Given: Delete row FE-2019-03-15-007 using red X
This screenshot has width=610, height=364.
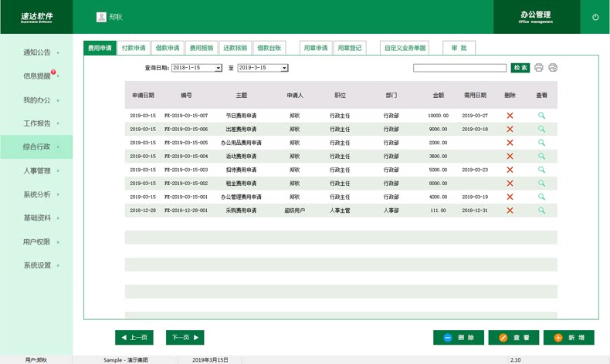Looking at the screenshot, I should click(x=510, y=116).
